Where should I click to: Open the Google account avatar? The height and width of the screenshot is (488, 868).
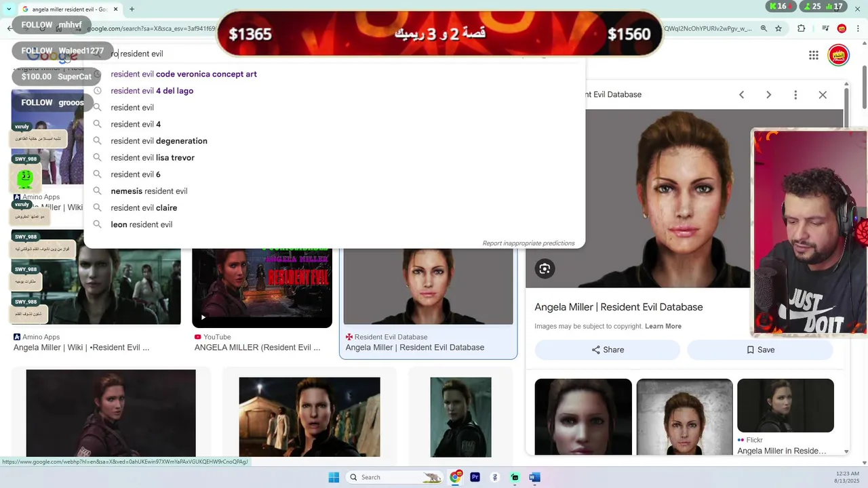coord(839,56)
